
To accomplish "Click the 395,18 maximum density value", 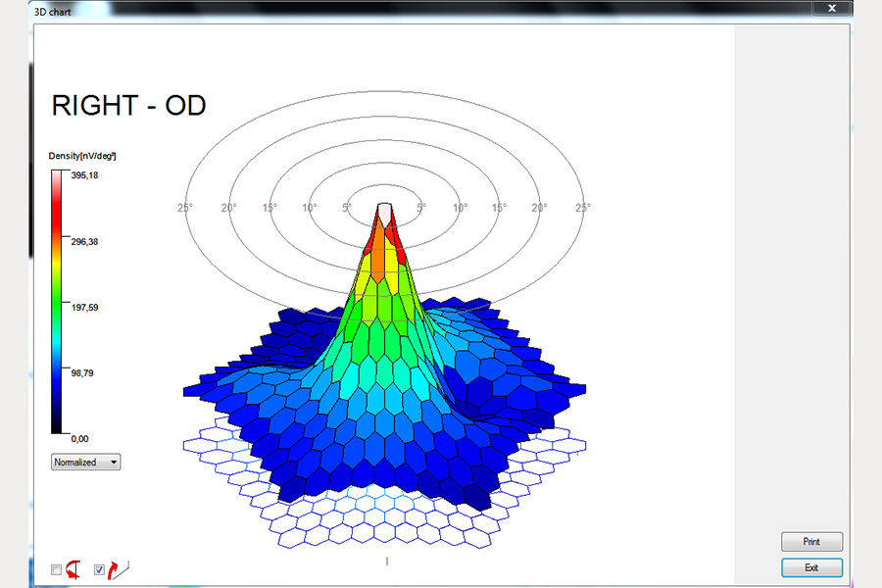I will (84, 175).
